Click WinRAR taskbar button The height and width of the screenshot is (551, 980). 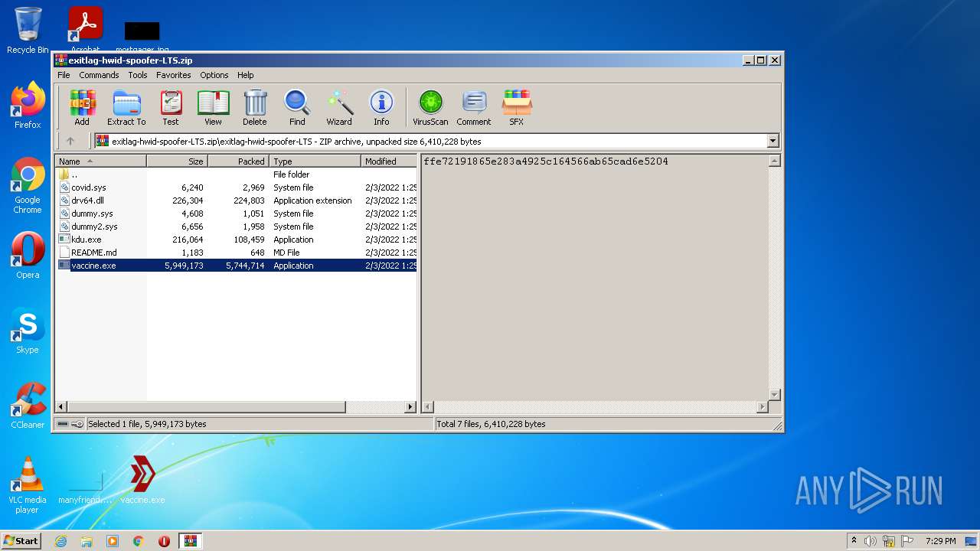point(190,541)
